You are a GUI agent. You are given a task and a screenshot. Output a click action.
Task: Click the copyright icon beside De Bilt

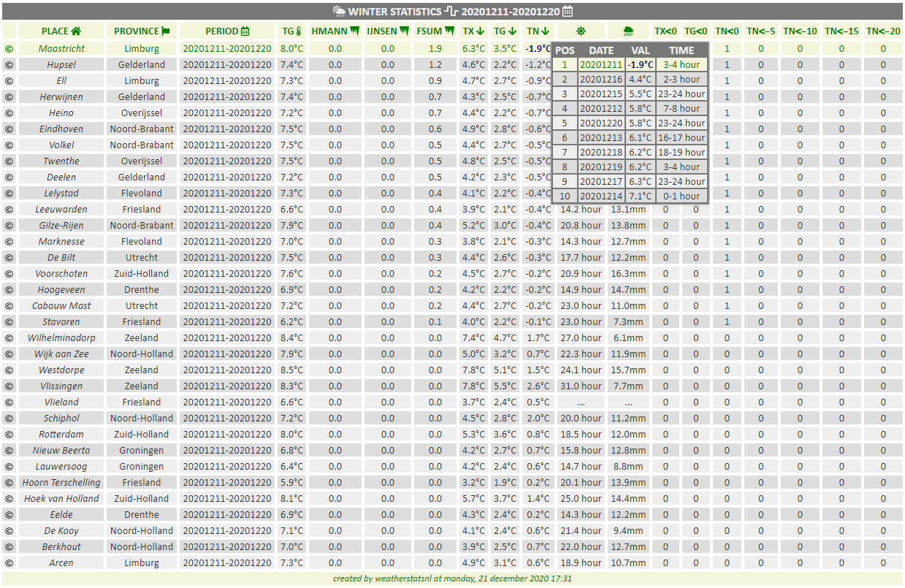[x=9, y=258]
